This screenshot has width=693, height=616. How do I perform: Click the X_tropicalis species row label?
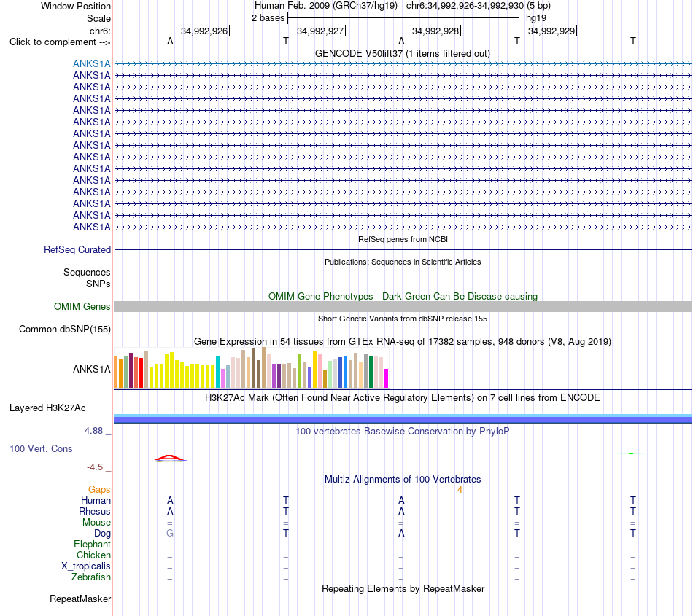86,566
